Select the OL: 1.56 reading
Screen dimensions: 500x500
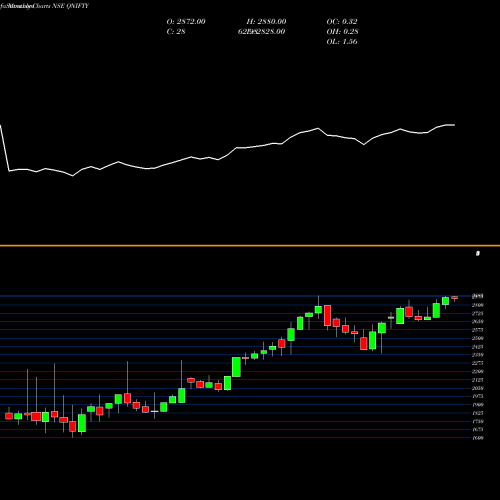(x=342, y=42)
